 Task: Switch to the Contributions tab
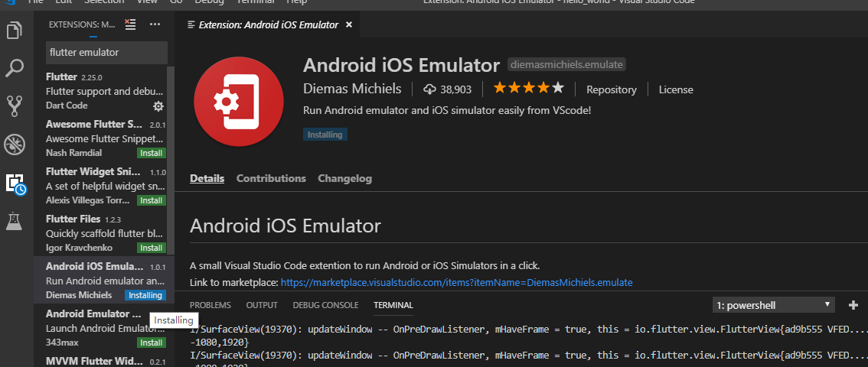click(x=271, y=178)
